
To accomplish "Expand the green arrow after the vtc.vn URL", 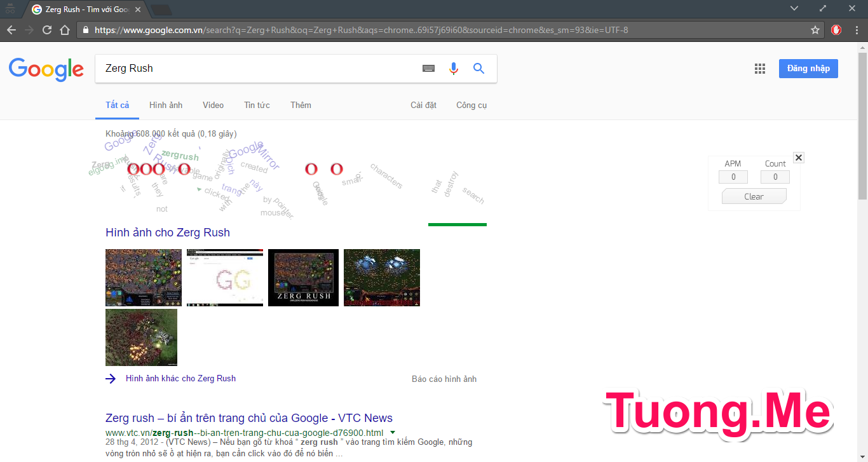I will (x=393, y=433).
